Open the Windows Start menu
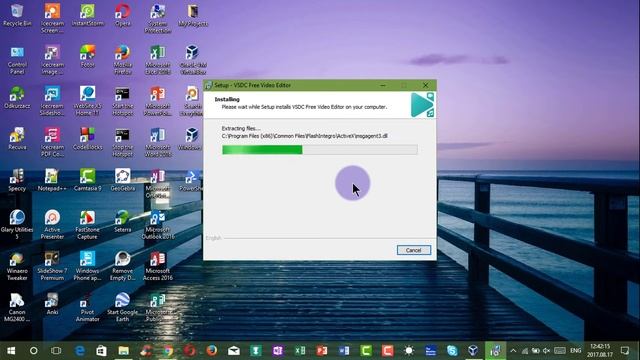This screenshot has height=360, width=640. (x=11, y=351)
